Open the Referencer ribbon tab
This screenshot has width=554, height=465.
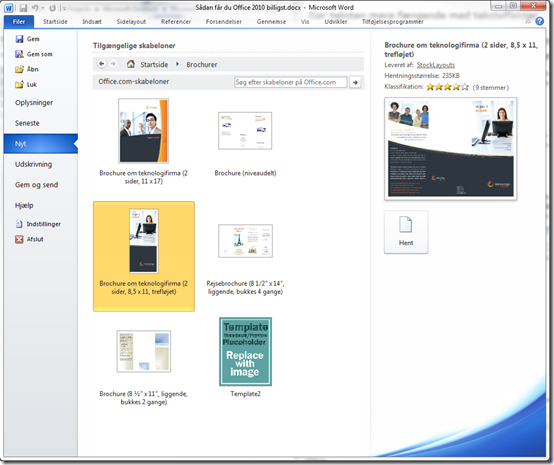(176, 22)
